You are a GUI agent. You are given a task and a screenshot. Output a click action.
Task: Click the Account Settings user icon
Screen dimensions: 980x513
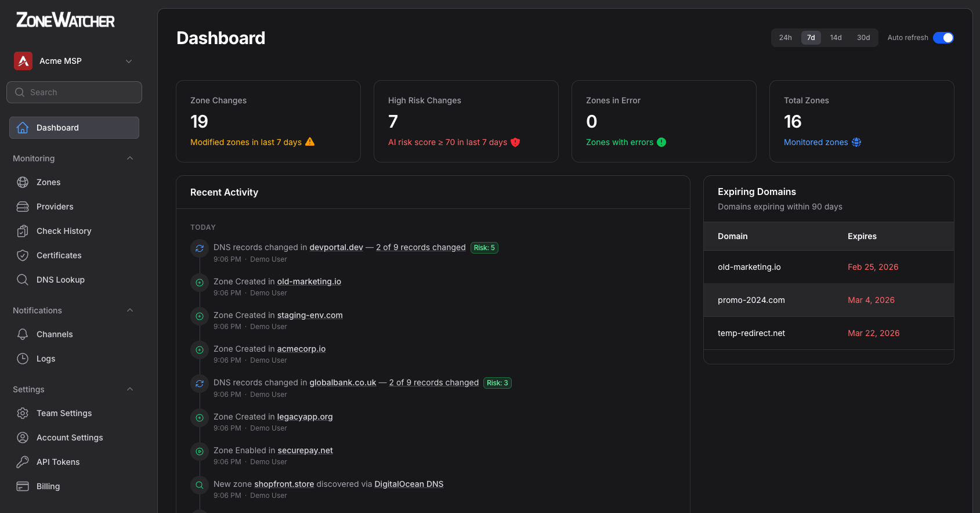click(x=23, y=438)
